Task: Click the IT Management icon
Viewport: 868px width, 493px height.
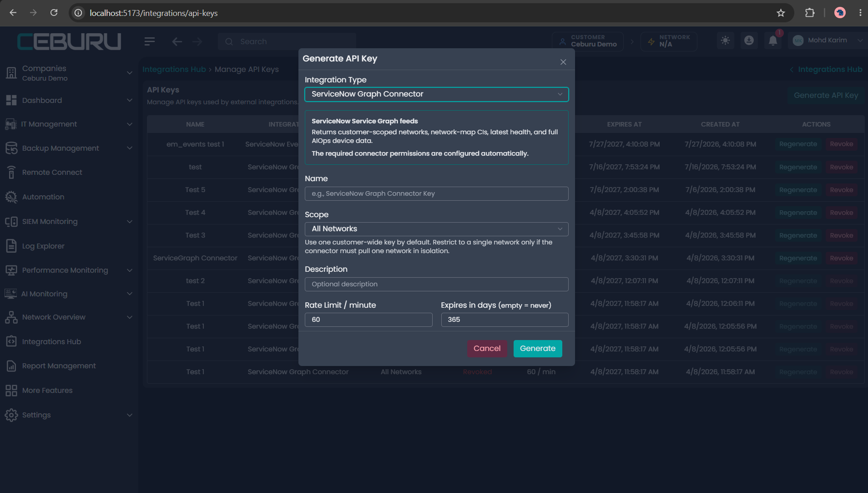Action: (10, 124)
